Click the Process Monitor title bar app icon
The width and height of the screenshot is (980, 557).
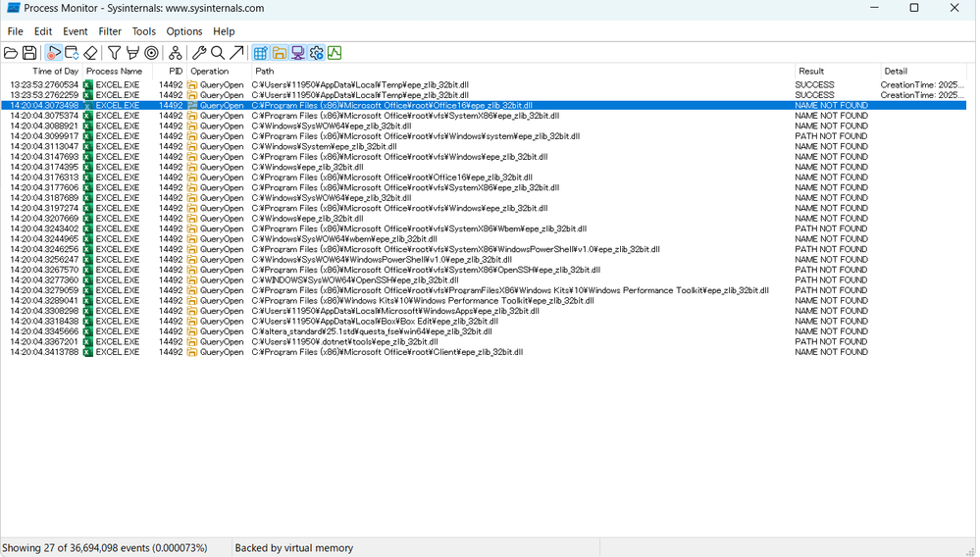(13, 8)
